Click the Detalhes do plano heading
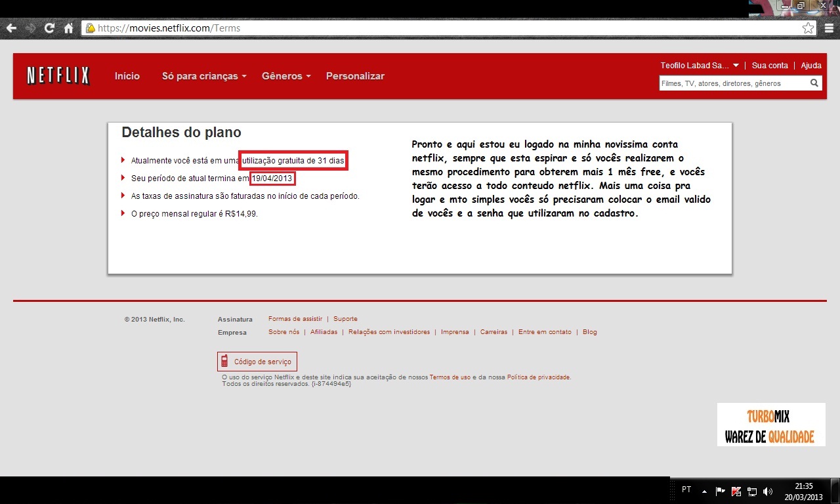 pos(181,133)
